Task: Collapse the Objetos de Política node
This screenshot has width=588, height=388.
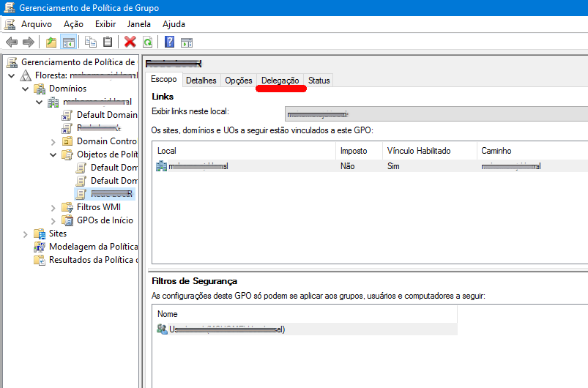Action: (53, 154)
